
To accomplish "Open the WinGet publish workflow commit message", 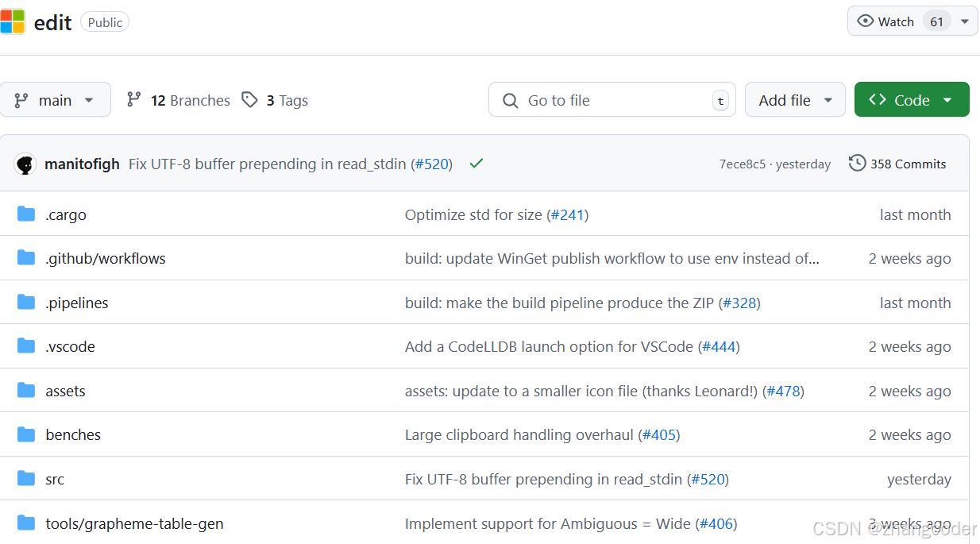I will coord(612,259).
